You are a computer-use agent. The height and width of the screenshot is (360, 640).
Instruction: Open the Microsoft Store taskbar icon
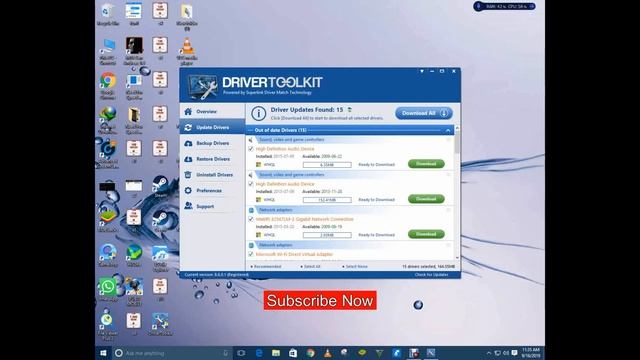[293, 353]
